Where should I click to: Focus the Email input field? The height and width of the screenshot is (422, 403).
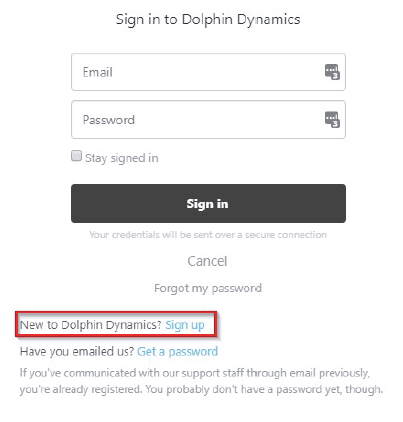(x=208, y=72)
